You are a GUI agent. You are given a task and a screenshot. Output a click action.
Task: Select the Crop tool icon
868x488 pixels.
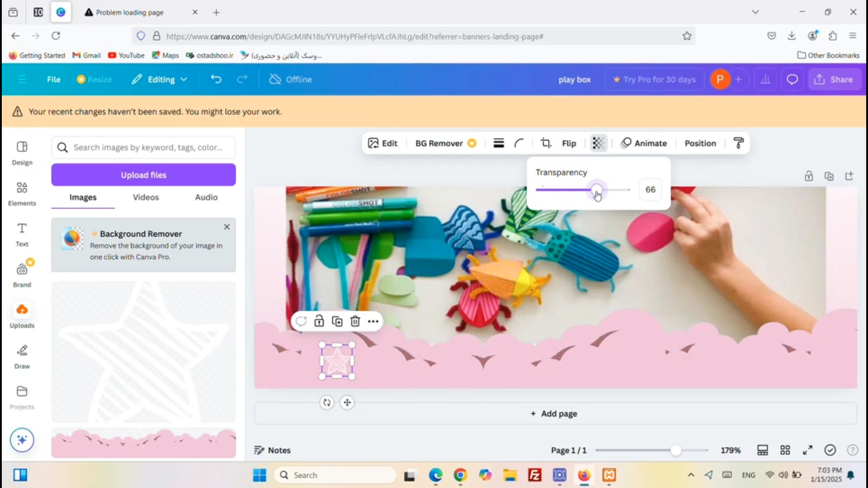(x=546, y=143)
